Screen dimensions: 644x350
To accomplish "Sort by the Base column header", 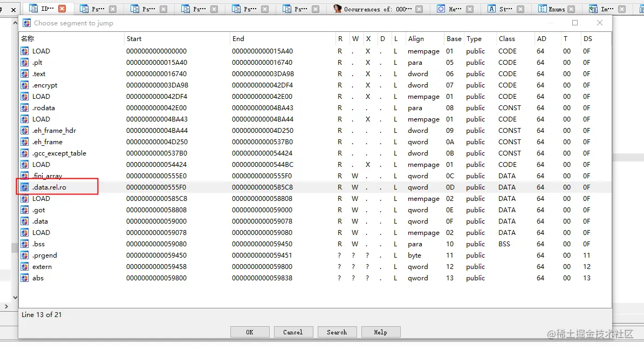I will point(454,39).
